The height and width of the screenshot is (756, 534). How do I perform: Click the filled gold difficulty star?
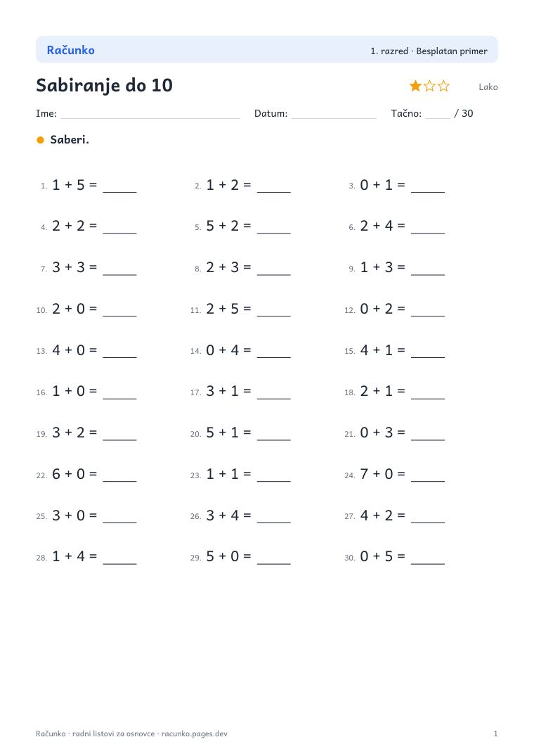click(415, 87)
